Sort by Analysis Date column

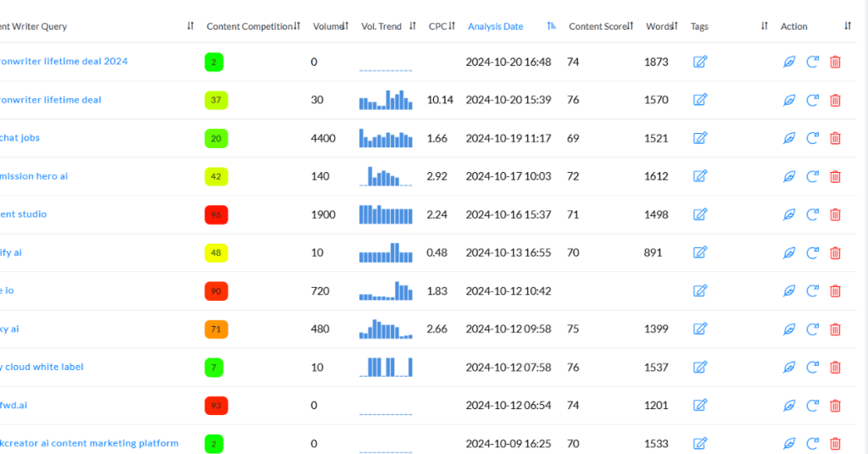pyautogui.click(x=551, y=26)
